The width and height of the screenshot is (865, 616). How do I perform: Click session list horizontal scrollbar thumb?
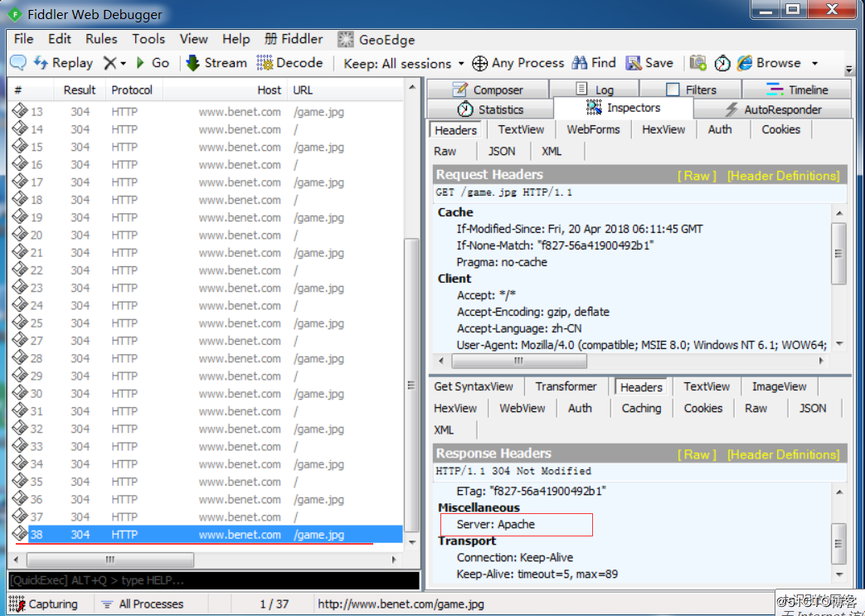coord(109,559)
